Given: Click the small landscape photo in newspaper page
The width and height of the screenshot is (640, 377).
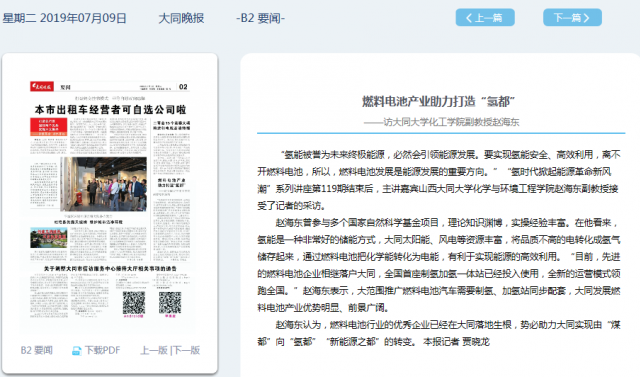Looking at the screenshot, I should (x=49, y=238).
